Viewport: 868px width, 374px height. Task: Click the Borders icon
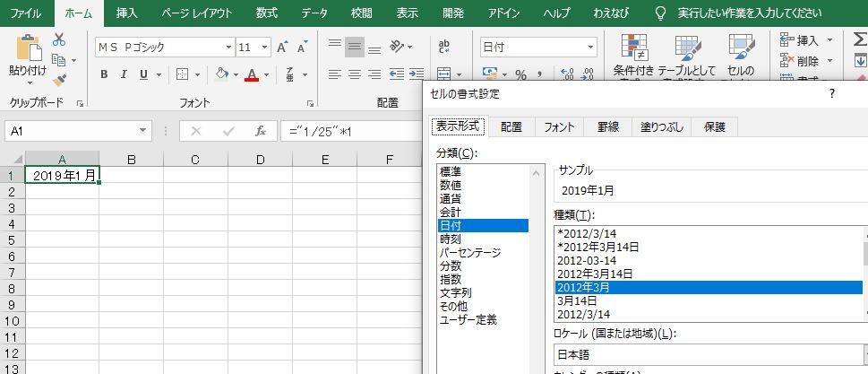click(182, 74)
